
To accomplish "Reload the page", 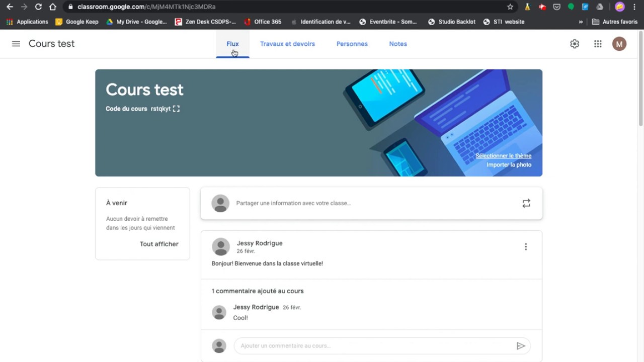I will click(38, 7).
